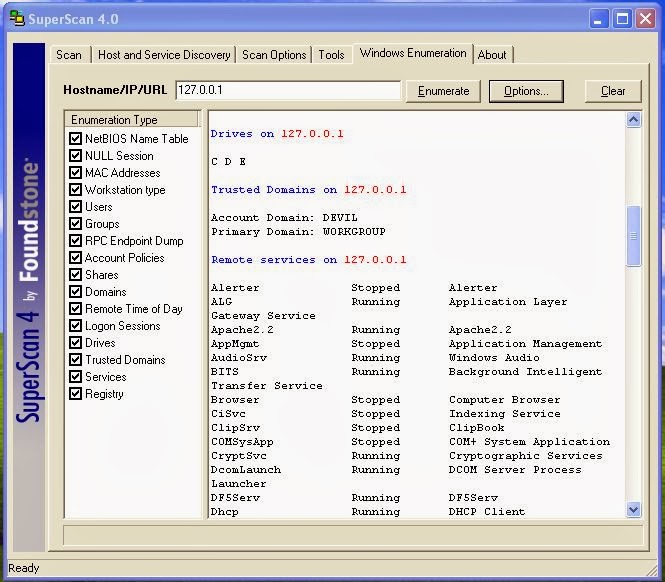Click the 'Apache2.2' service name

pos(242,330)
